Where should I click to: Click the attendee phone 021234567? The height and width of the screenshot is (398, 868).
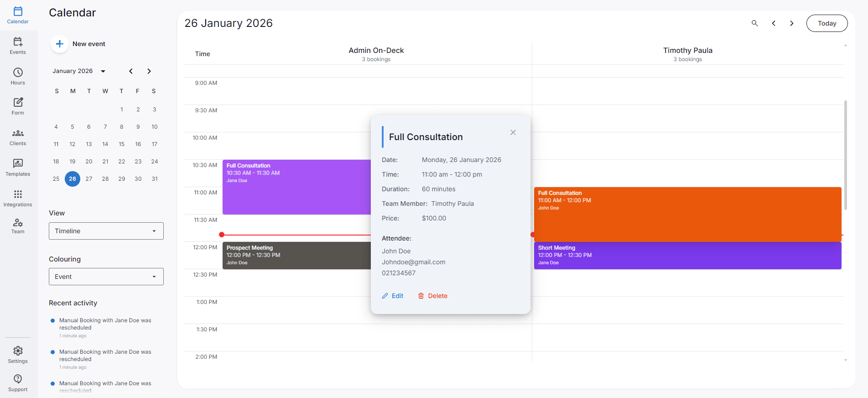pyautogui.click(x=399, y=273)
